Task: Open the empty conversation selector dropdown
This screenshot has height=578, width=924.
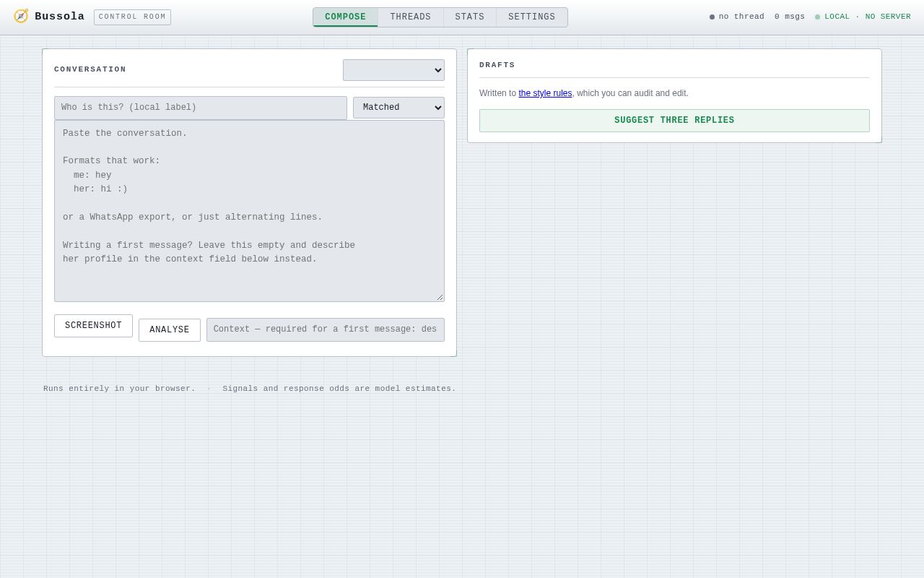Action: (x=393, y=70)
